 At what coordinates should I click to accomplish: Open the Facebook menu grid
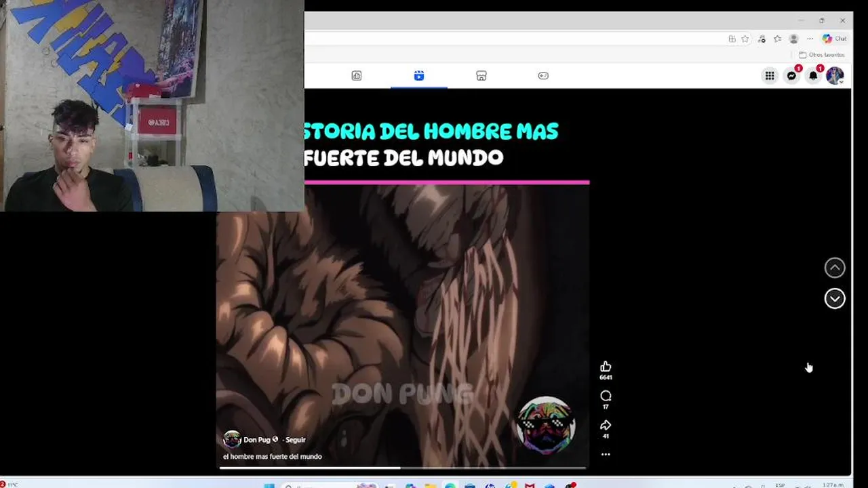(x=770, y=76)
